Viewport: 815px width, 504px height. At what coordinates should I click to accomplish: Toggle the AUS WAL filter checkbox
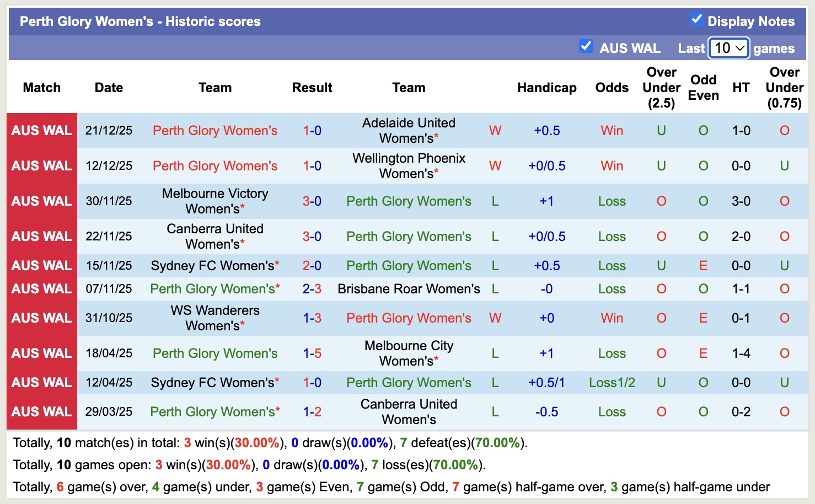point(586,46)
